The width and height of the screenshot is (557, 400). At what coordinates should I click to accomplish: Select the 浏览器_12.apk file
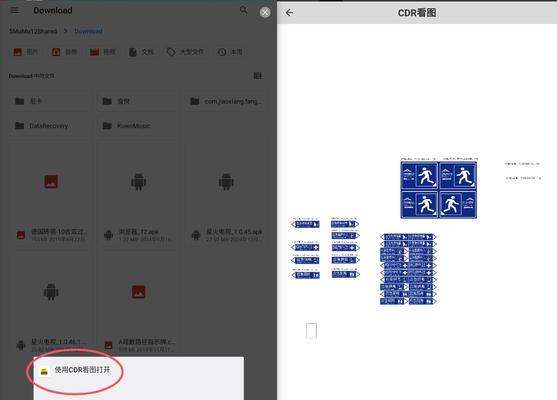pyautogui.click(x=138, y=194)
